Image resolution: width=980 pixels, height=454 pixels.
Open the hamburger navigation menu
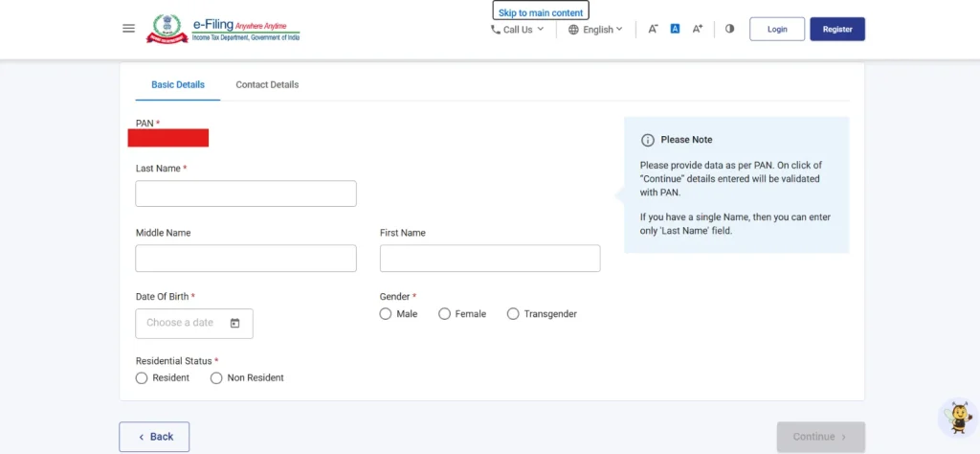pyautogui.click(x=129, y=29)
